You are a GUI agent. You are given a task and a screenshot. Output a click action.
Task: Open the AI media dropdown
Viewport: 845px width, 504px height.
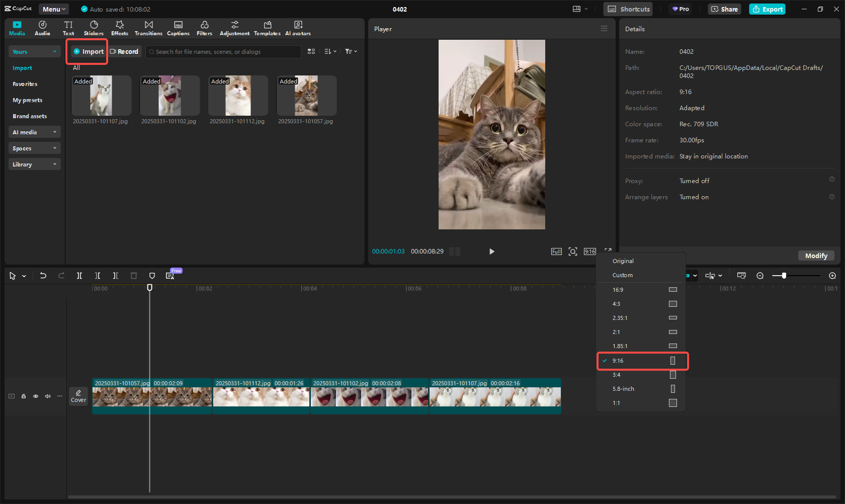click(x=34, y=132)
